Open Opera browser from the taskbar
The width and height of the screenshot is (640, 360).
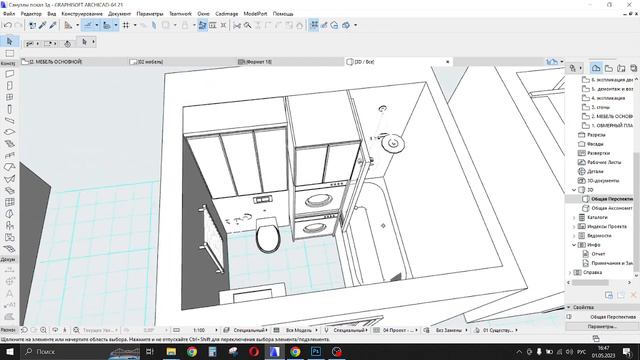253,351
